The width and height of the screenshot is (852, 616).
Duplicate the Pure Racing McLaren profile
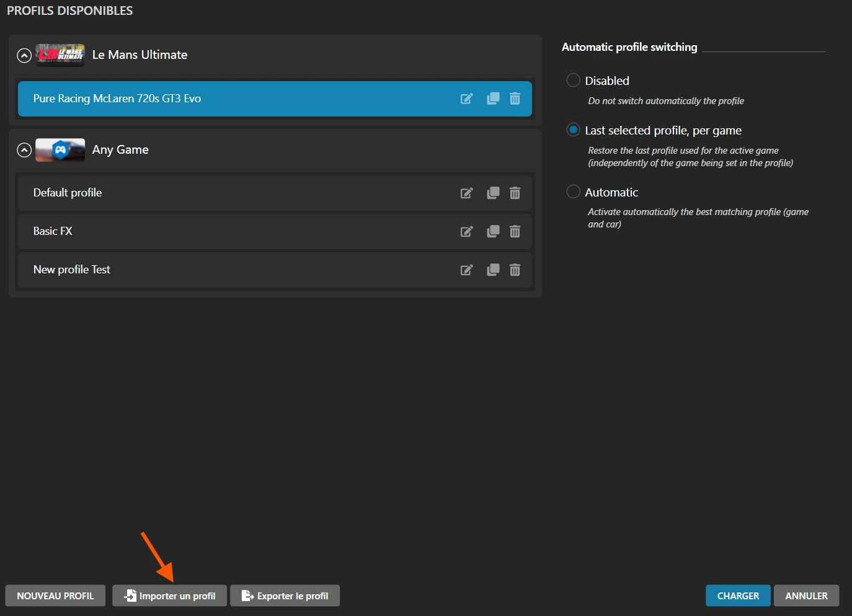tap(493, 99)
